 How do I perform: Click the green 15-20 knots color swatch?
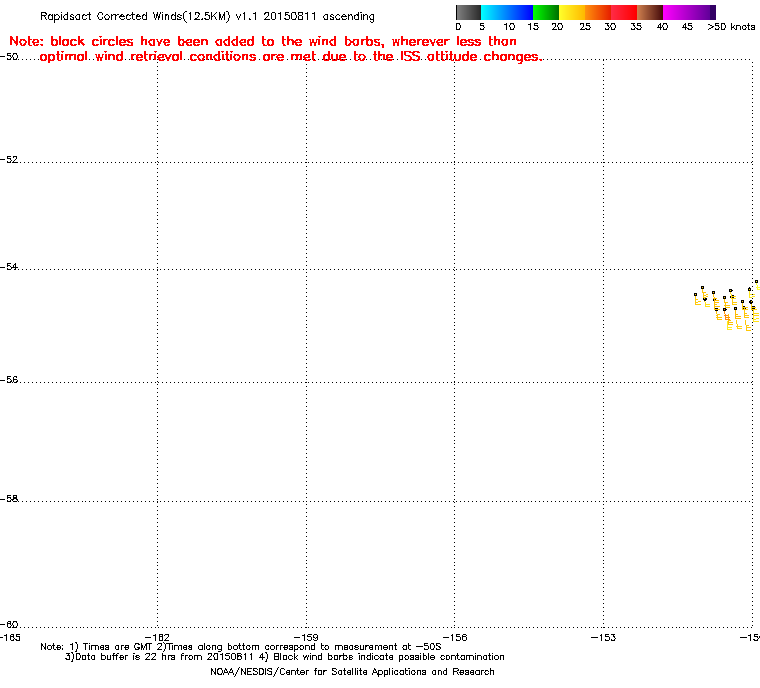coord(546,12)
